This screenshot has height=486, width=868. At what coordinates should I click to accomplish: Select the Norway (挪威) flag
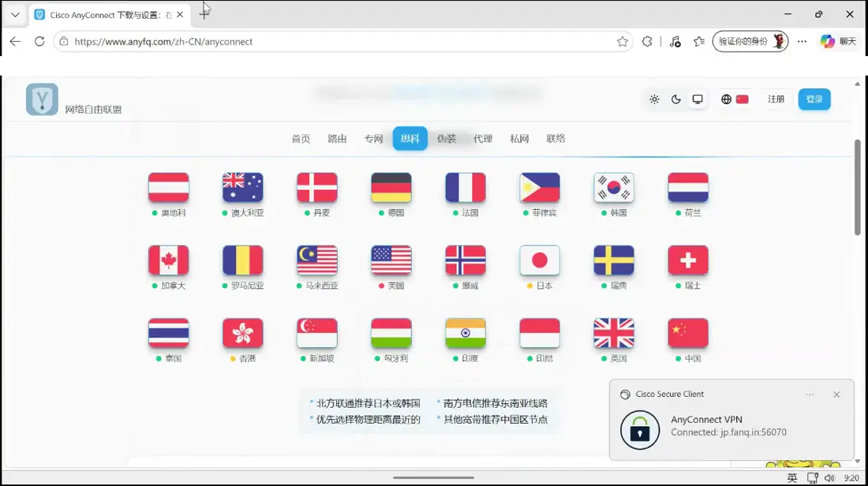[x=466, y=260]
